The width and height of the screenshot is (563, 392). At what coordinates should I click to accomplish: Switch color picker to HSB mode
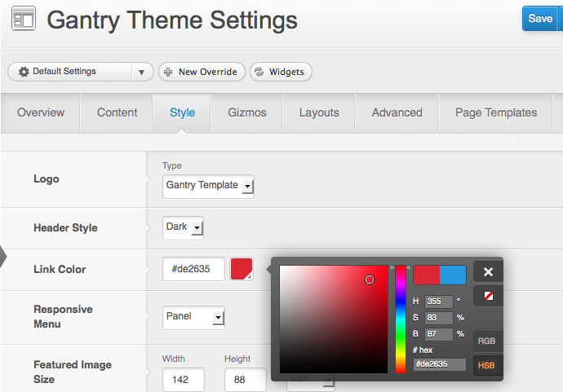488,367
